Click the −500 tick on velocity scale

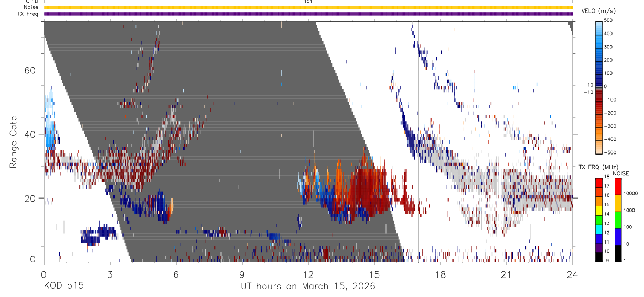pos(611,153)
